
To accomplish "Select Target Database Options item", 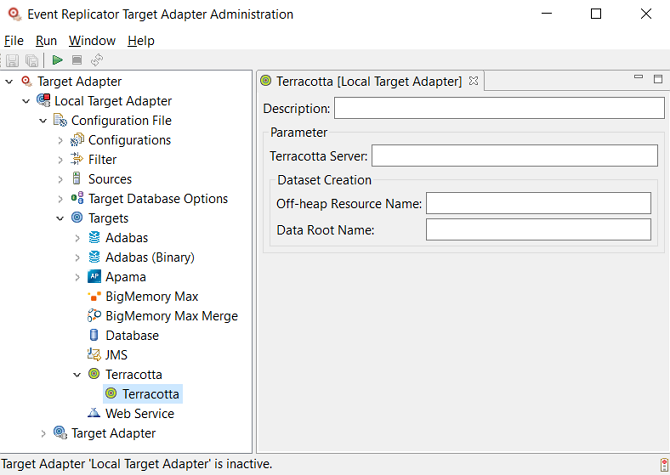I will pyautogui.click(x=158, y=199).
